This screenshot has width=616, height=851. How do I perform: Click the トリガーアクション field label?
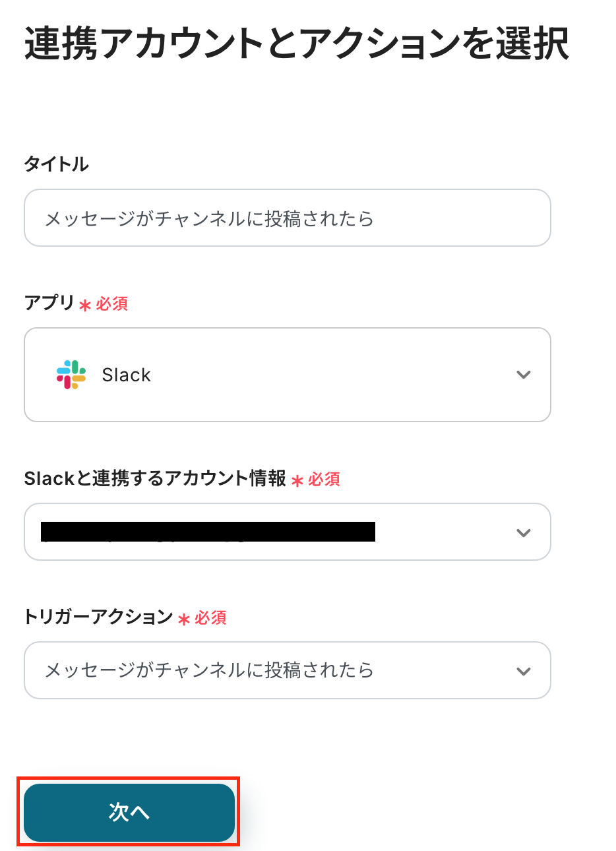point(98,617)
